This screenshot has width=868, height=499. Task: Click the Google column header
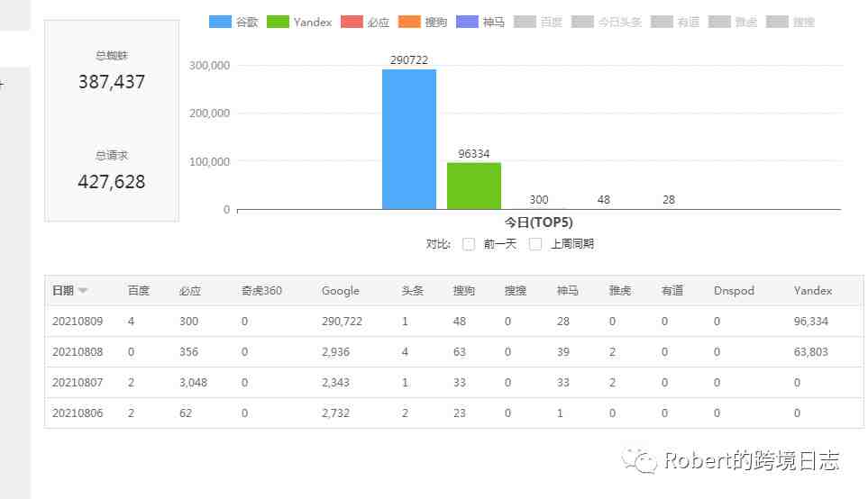click(341, 290)
